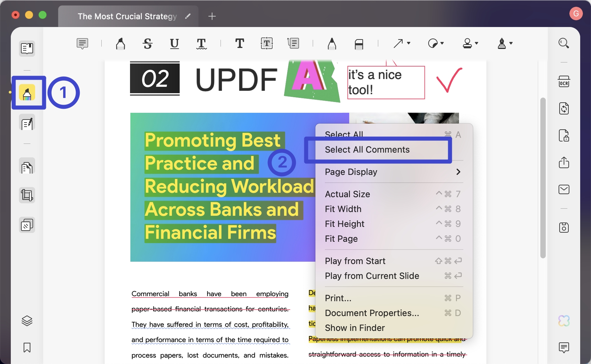
Task: Open the crop pages tool in sidebar
Action: tap(27, 195)
